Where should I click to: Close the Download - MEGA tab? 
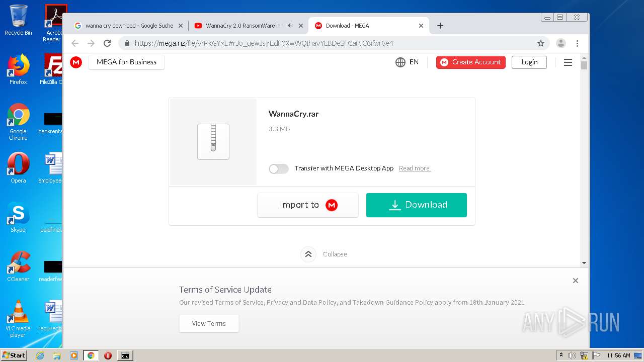[421, 26]
